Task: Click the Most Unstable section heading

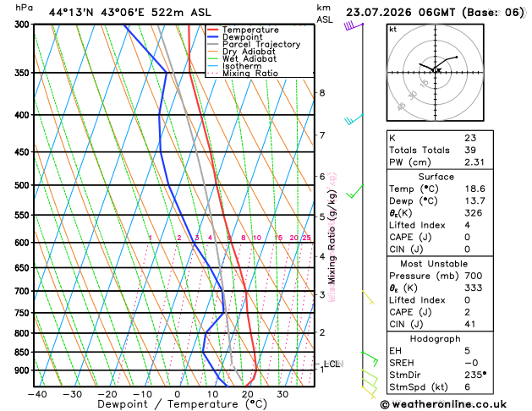Action: point(434,264)
